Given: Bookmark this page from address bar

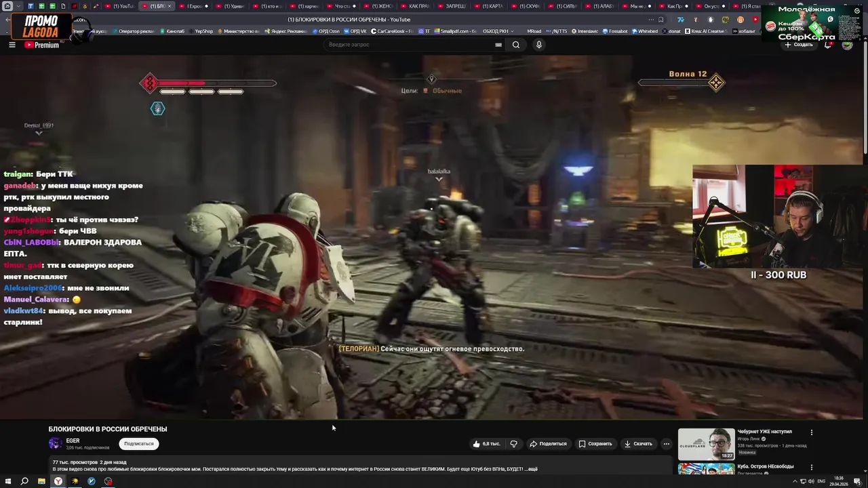Looking at the screenshot, I should click(x=660, y=20).
